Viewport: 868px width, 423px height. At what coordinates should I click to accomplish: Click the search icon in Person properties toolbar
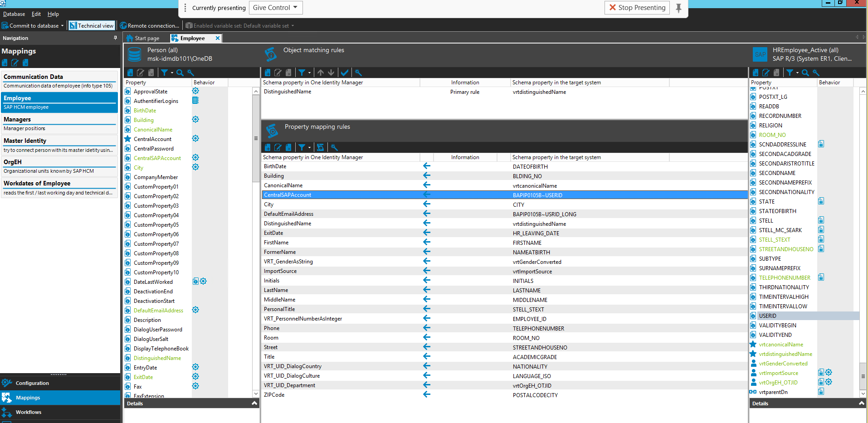tap(180, 73)
